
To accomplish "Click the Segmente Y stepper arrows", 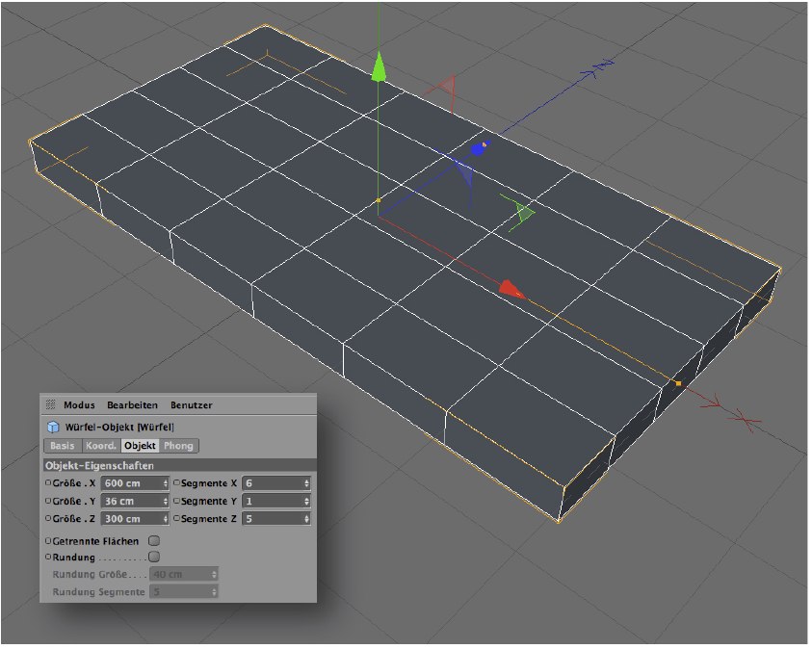I will click(306, 501).
